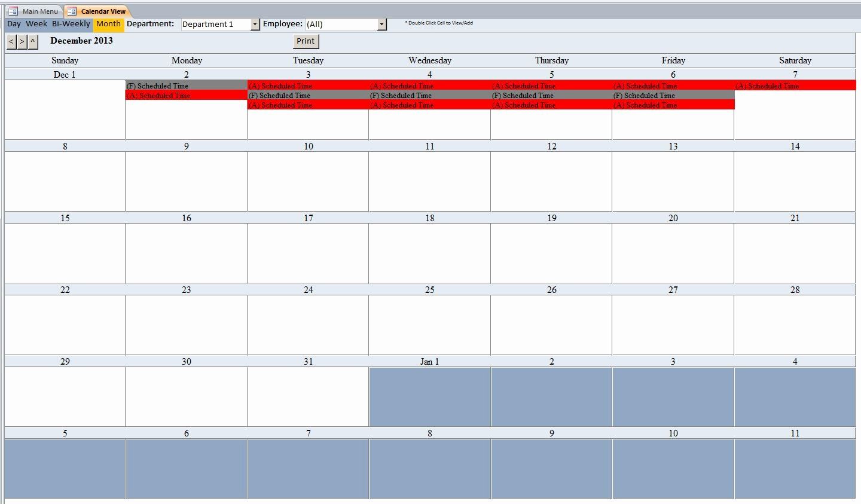The image size is (861, 504).
Task: Expand the Employee dropdown arrow
Action: (x=382, y=25)
